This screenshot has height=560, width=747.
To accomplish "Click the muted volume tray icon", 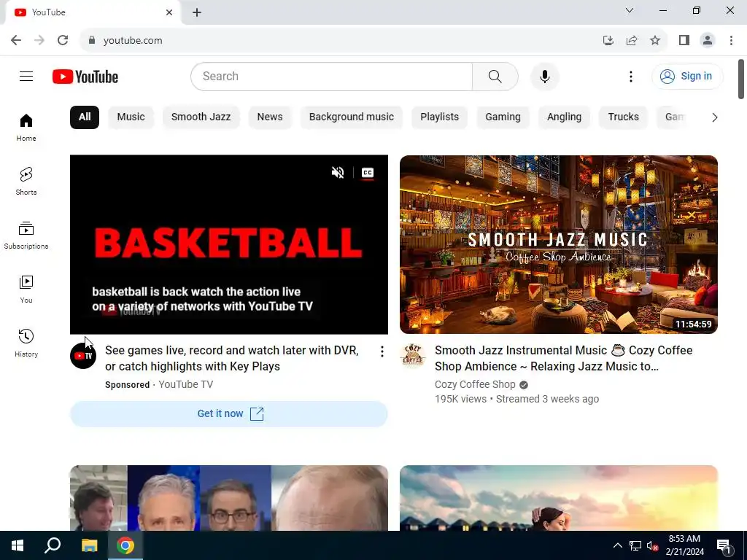I will point(652,545).
